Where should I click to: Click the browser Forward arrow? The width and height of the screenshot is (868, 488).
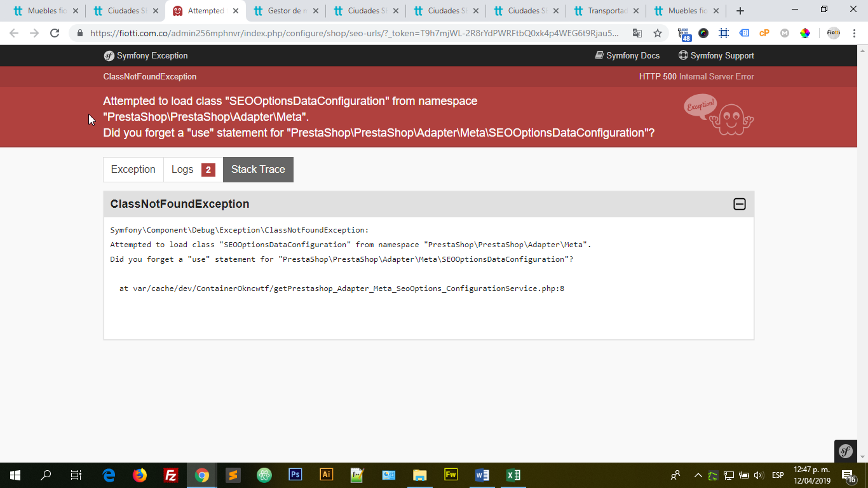click(x=34, y=33)
